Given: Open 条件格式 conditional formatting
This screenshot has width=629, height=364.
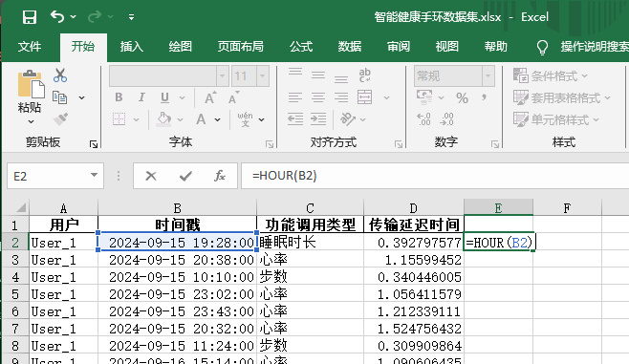Looking at the screenshot, I should [x=551, y=75].
